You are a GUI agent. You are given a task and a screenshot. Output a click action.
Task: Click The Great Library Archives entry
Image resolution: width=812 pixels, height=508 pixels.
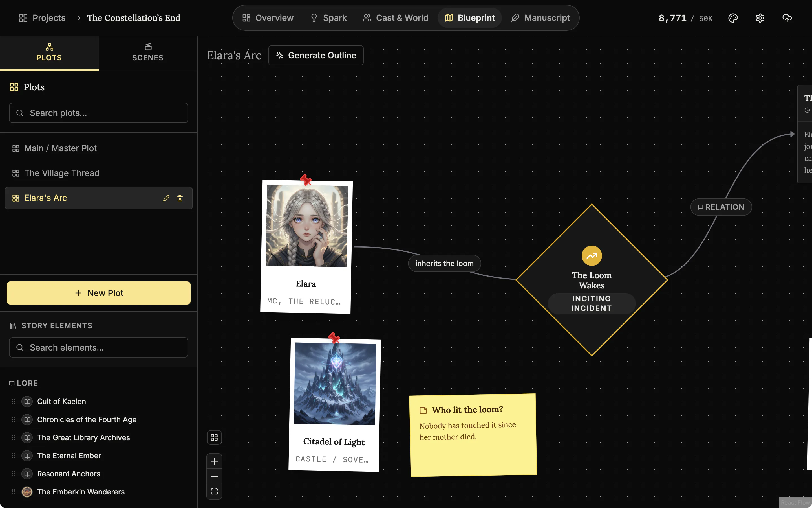point(83,437)
